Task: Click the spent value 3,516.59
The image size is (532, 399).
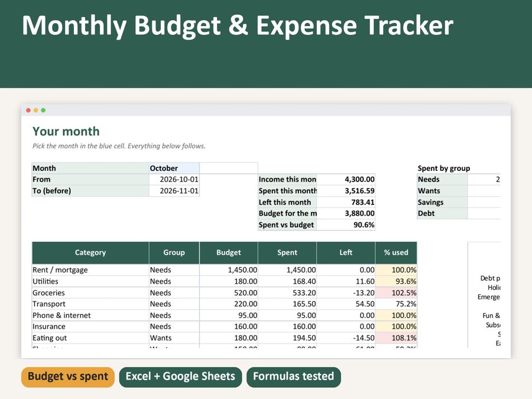Action: [x=346, y=191]
